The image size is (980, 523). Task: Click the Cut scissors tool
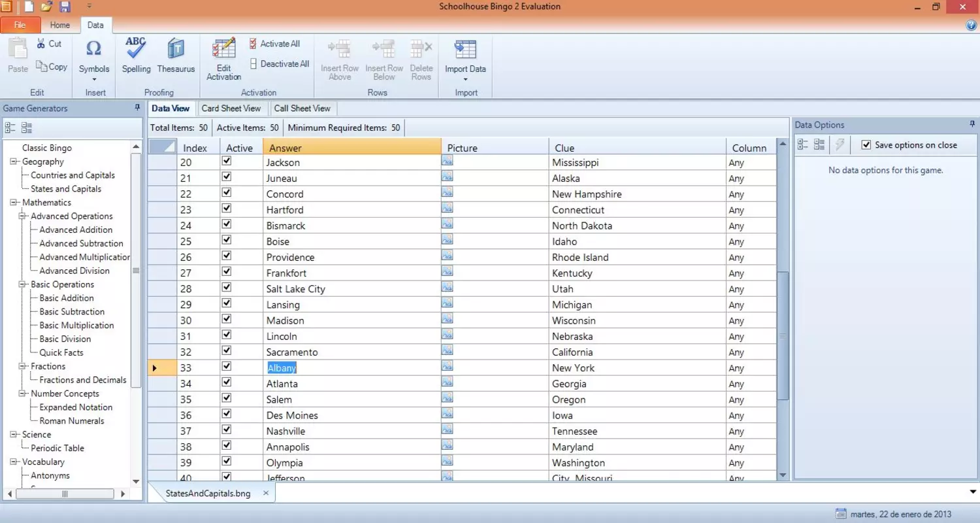[x=49, y=44]
